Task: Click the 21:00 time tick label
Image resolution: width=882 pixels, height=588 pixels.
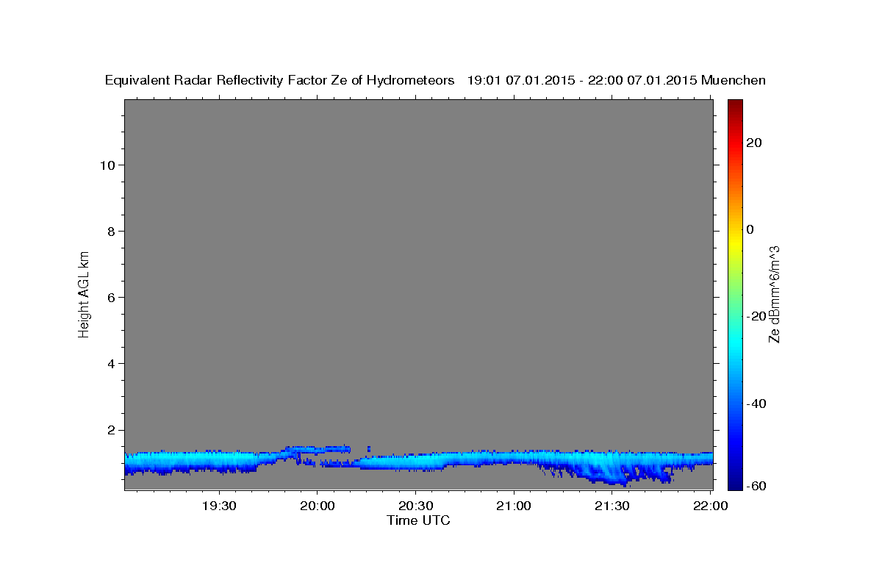Action: point(514,506)
